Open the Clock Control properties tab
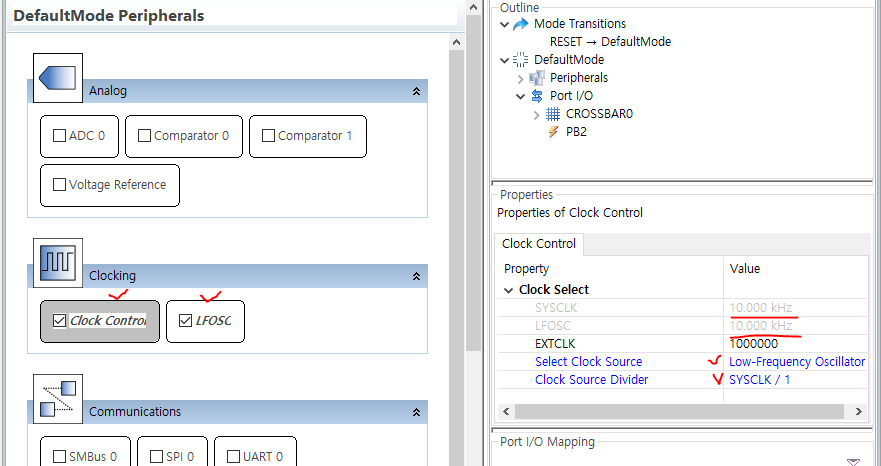881x466 pixels. [539, 244]
